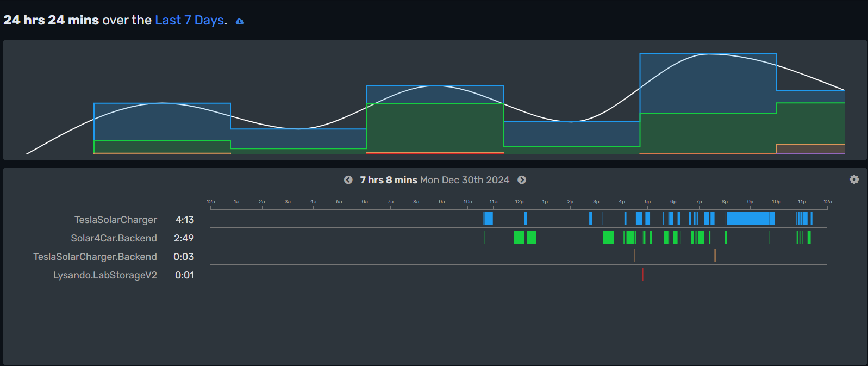Click the Lysando.LabStorageV2 project label
The width and height of the screenshot is (868, 366).
(105, 275)
